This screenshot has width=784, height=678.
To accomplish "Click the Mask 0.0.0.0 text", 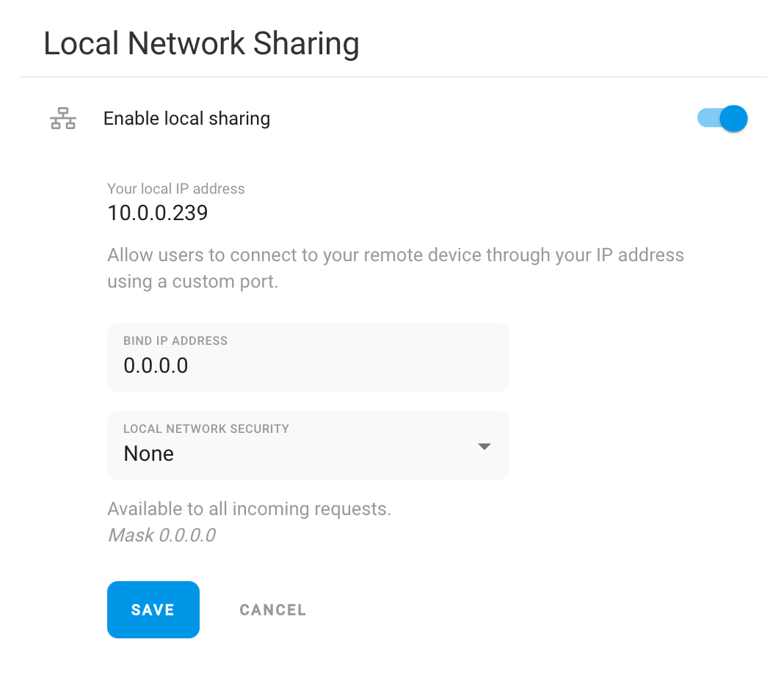I will 162,535.
